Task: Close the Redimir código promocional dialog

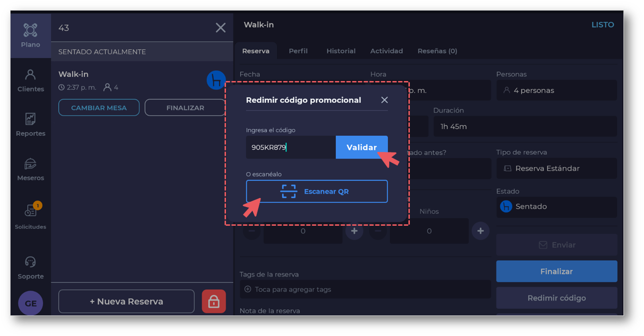Action: (384, 100)
